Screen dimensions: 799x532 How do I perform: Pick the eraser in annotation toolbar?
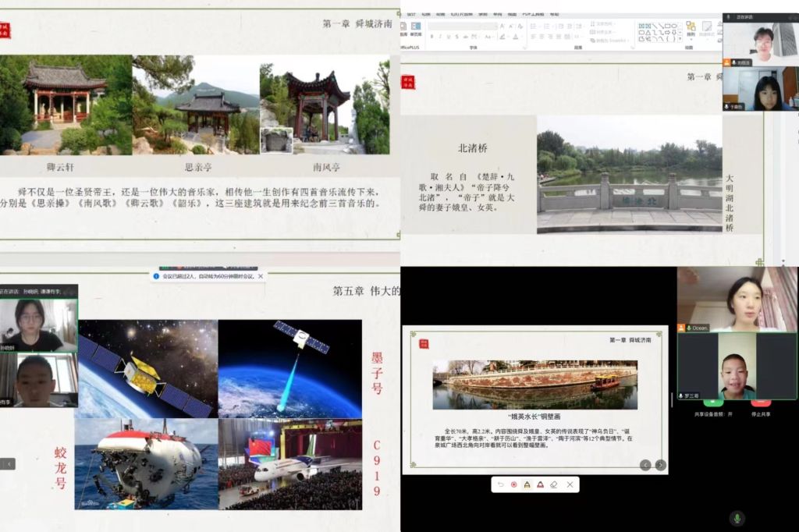point(554,484)
